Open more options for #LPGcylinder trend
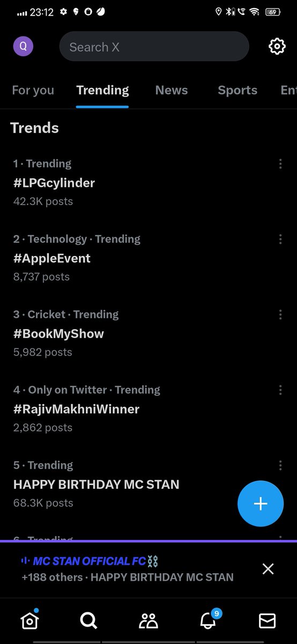The width and height of the screenshot is (297, 644). [280, 164]
